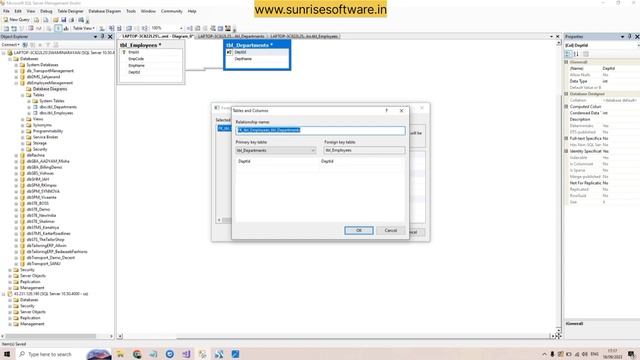Click the Filter icon in Object Explorer toolbar

pos(48,44)
